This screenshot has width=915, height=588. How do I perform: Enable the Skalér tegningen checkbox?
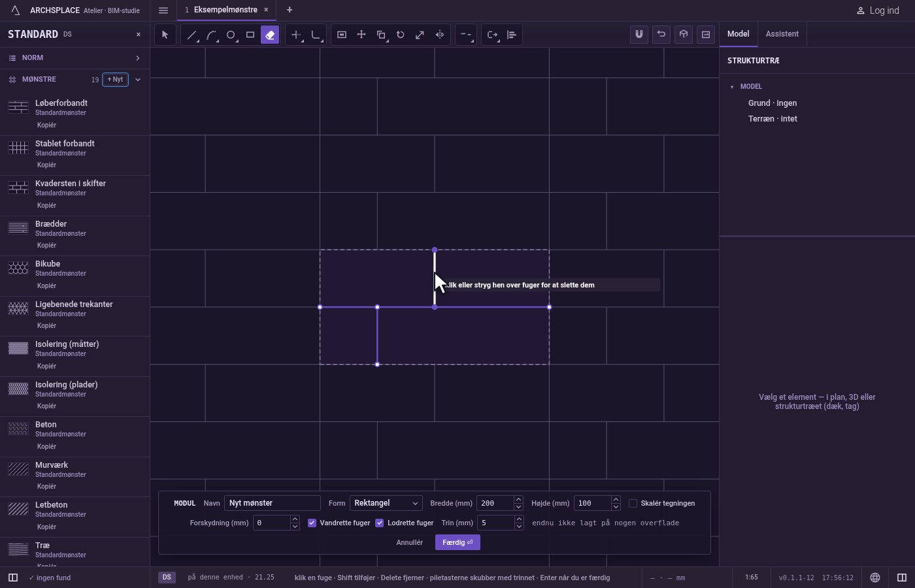[633, 503]
